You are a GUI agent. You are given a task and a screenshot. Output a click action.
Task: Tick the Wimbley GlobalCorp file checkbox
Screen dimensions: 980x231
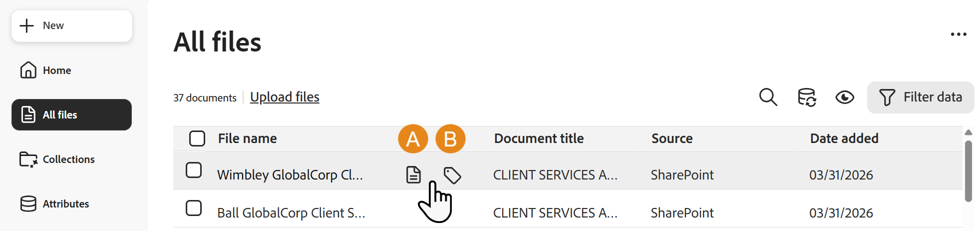(194, 170)
